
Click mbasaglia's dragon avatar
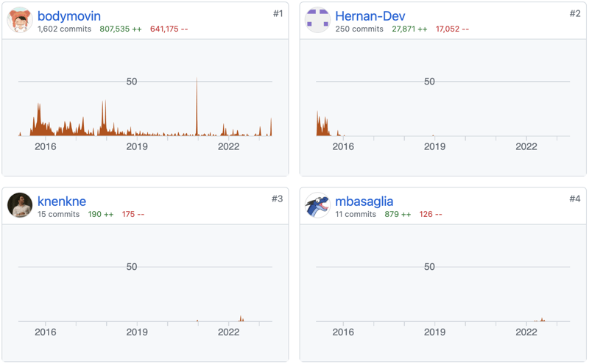pos(317,205)
